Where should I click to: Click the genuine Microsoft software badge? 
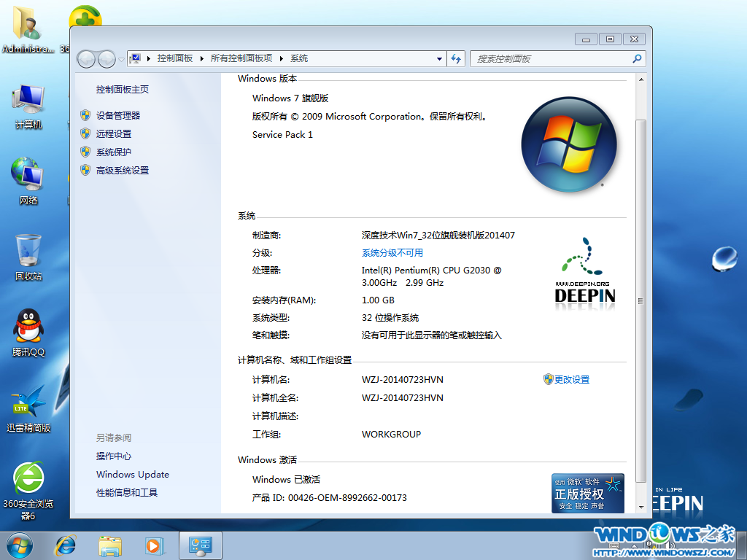[587, 493]
